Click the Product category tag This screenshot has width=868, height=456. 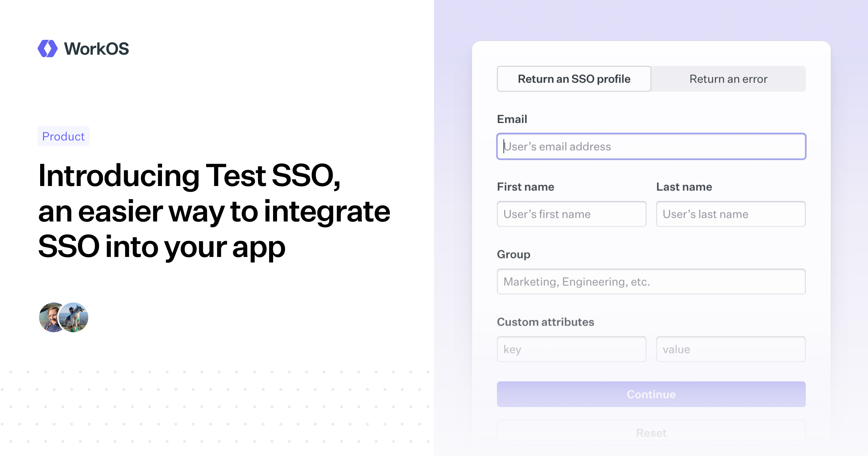pos(63,136)
